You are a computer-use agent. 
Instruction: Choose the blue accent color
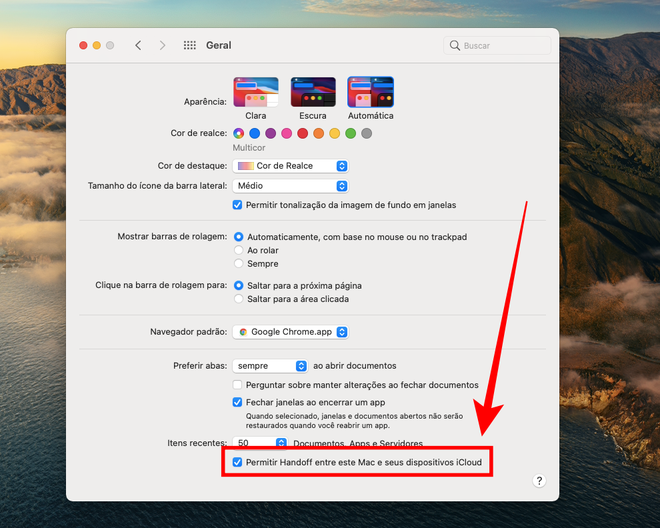255,133
